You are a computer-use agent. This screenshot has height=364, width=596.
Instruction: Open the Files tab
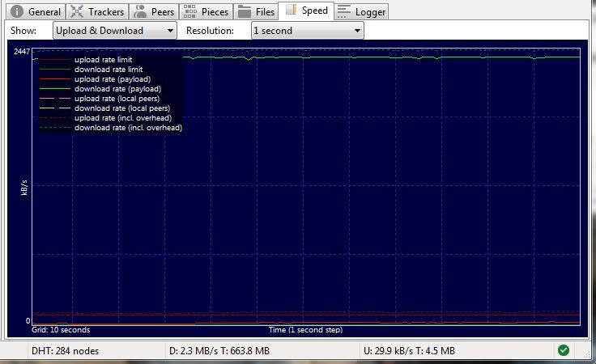[x=255, y=12]
